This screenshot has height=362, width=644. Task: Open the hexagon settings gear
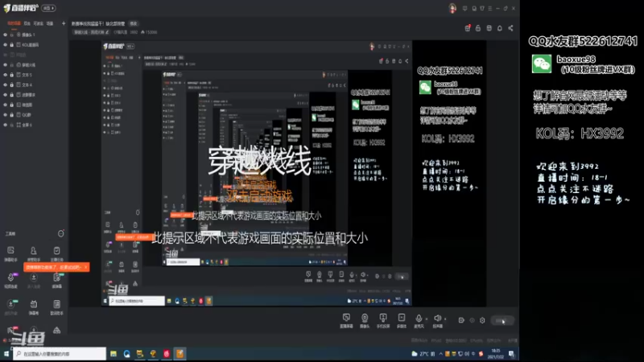(482, 320)
